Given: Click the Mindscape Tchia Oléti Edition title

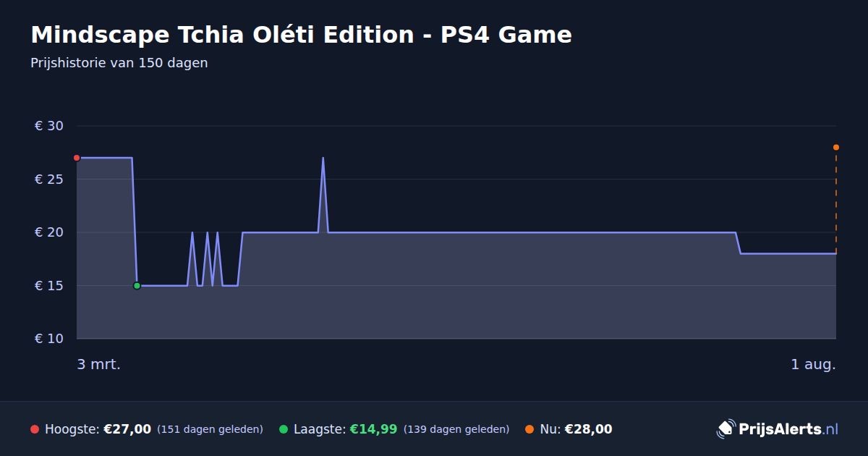Looking at the screenshot, I should coord(301,35).
